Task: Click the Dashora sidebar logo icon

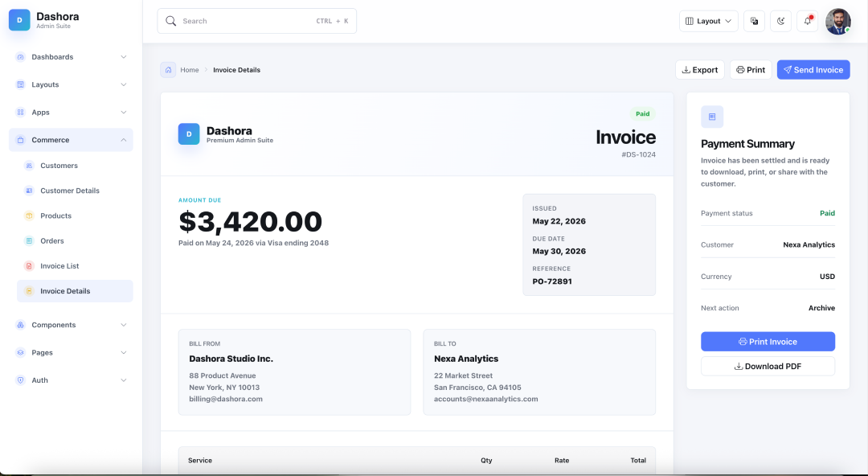Action: tap(19, 20)
